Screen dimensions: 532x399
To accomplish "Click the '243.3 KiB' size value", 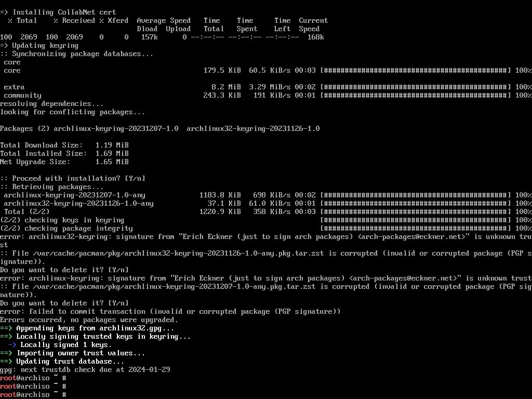I will pos(222,96).
